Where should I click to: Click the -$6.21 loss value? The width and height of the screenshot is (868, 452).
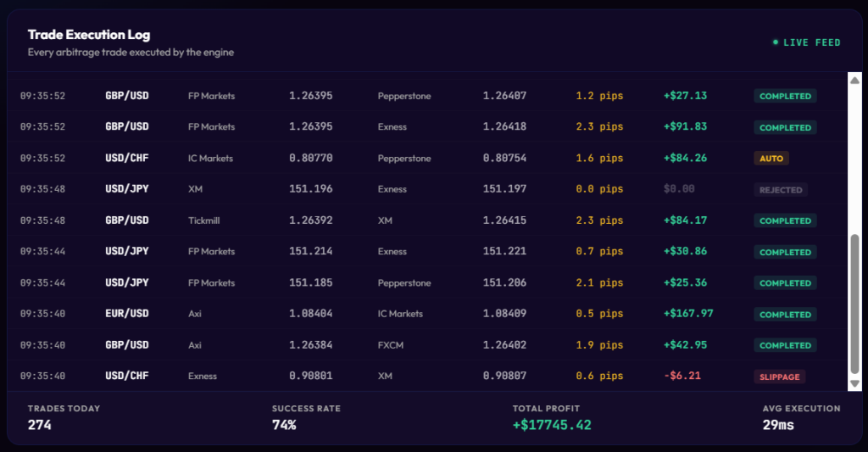tap(682, 376)
